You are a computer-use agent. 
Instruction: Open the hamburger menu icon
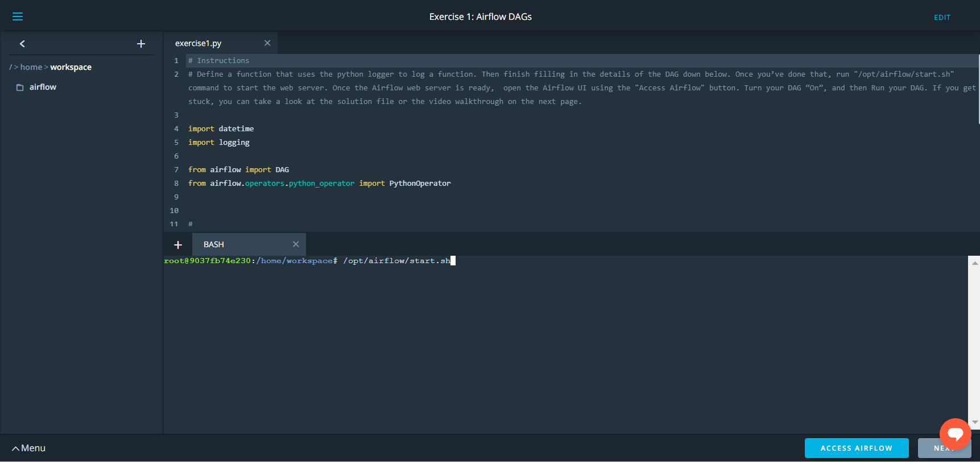click(x=18, y=16)
